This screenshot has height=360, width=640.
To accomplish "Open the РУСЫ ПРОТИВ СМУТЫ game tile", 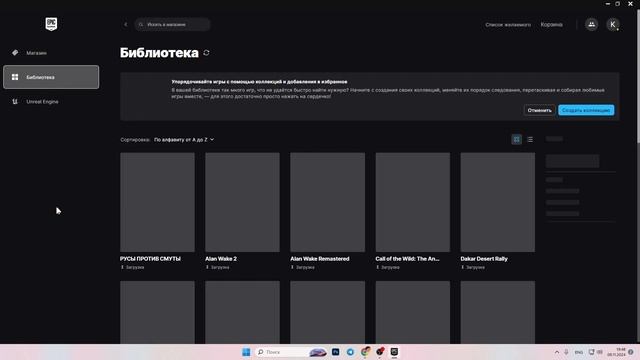I will point(158,202).
